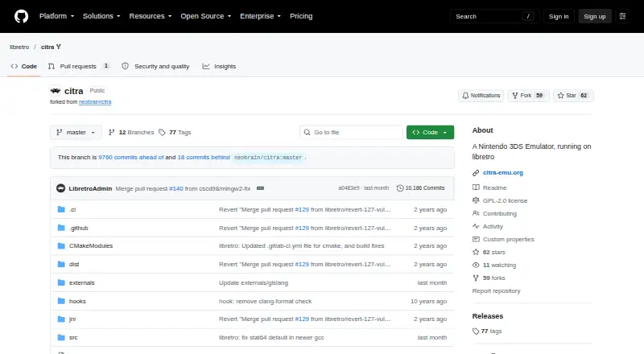The width and height of the screenshot is (644, 354).
Task: Open the header menu icon beside Sign up
Action: 622,16
